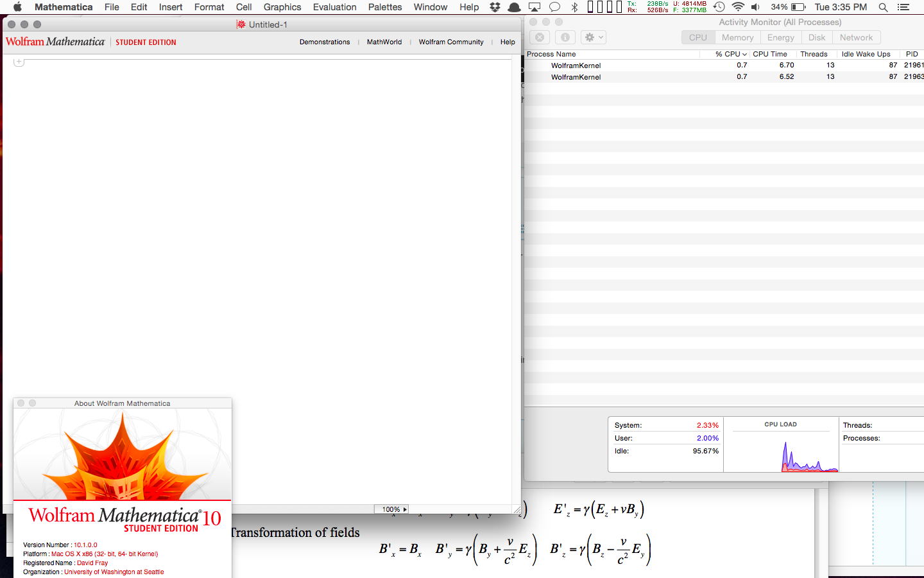Click the clock showing Tue 3:35 PM

(x=841, y=7)
